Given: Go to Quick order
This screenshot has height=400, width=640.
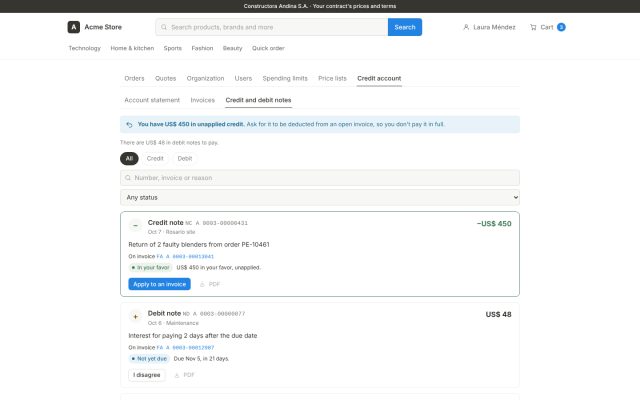Looking at the screenshot, I should tap(268, 48).
